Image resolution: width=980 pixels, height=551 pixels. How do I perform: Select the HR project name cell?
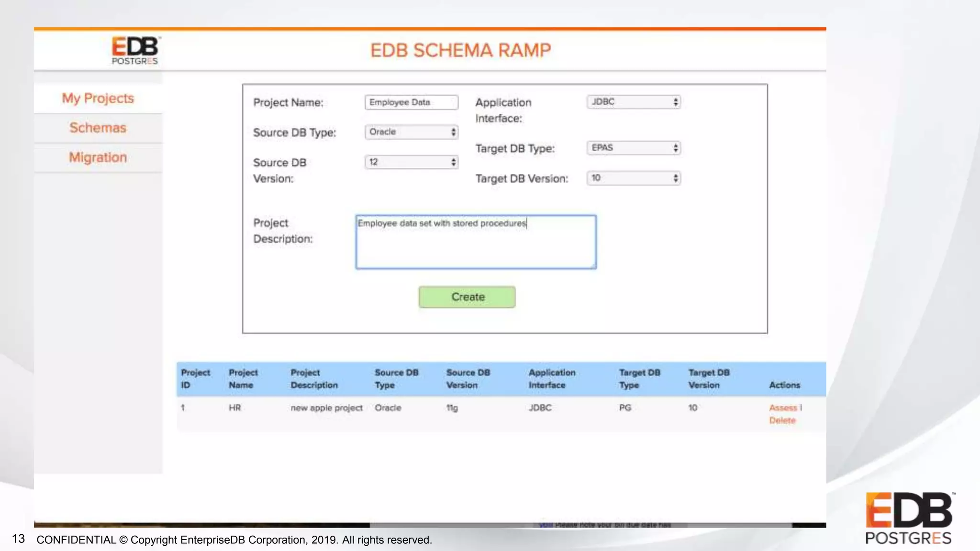point(235,408)
